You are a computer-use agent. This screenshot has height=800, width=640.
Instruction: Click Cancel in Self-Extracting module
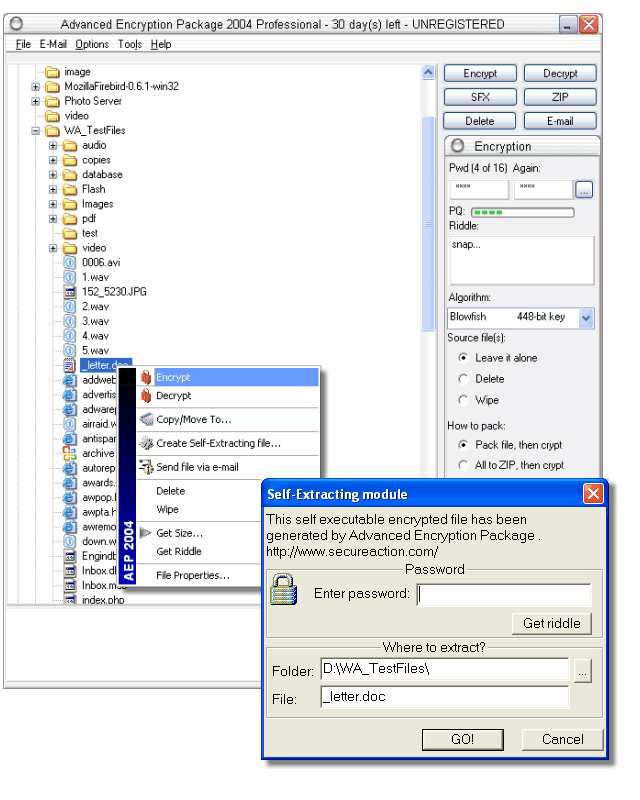click(x=562, y=739)
